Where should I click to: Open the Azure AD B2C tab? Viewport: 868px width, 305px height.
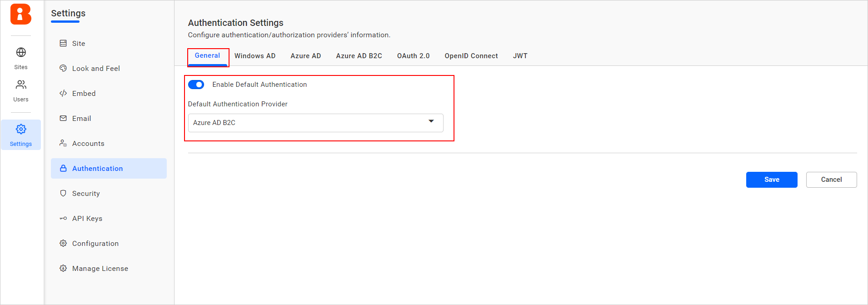pyautogui.click(x=359, y=56)
